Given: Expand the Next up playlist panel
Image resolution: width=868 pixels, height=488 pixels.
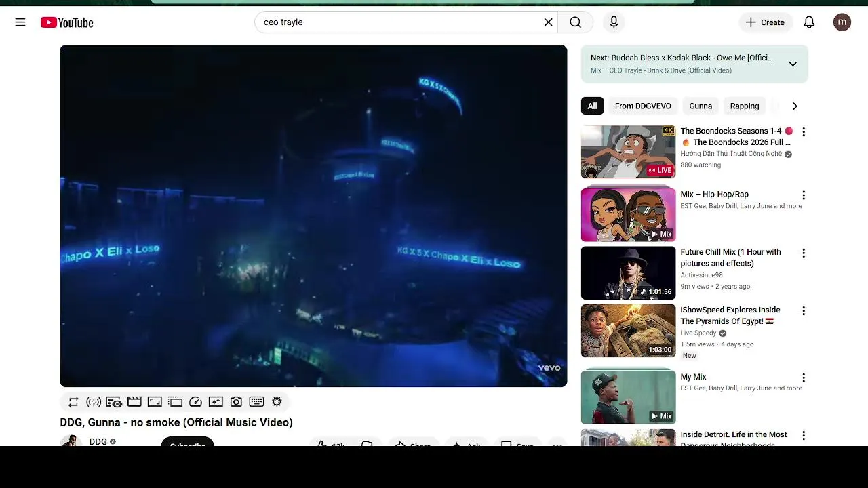Looking at the screenshot, I should click(793, 64).
